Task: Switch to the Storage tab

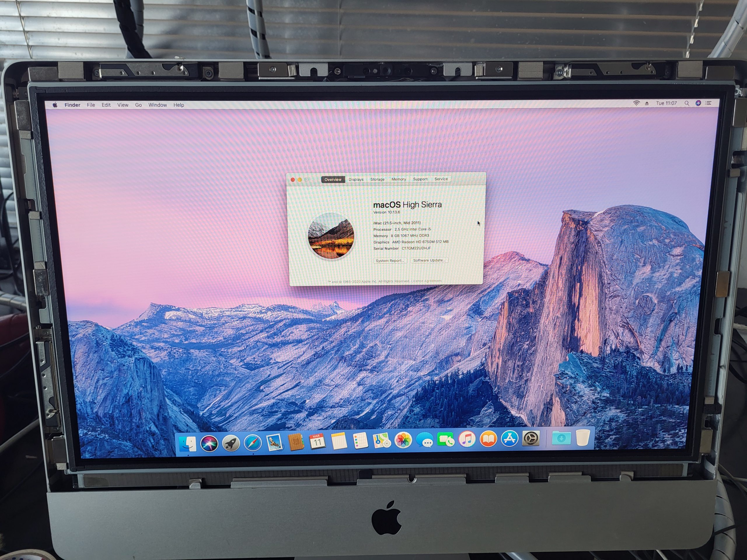Action: coord(378,179)
